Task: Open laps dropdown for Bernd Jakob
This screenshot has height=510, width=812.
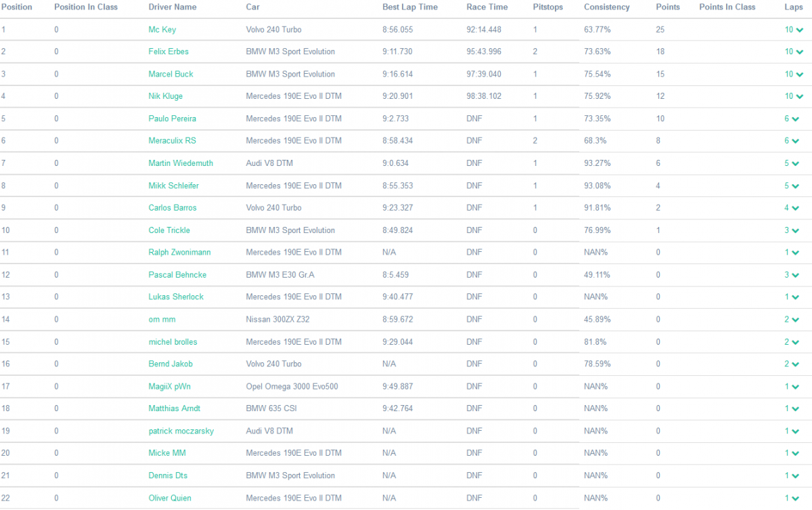Action: 795,364
